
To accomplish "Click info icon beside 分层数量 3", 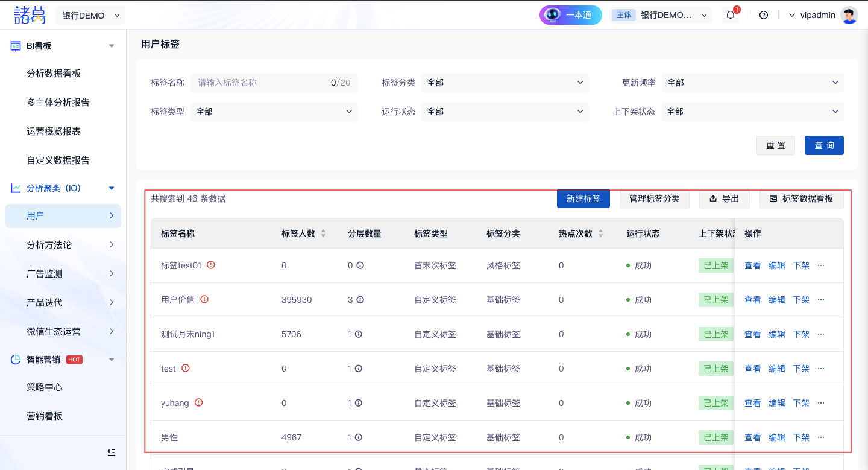I will (x=360, y=300).
